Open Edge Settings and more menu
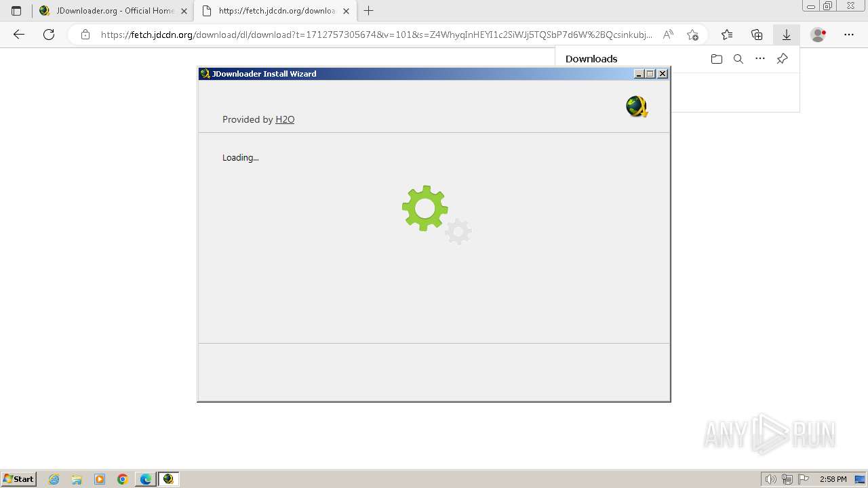This screenshot has width=868, height=488. pos(849,35)
